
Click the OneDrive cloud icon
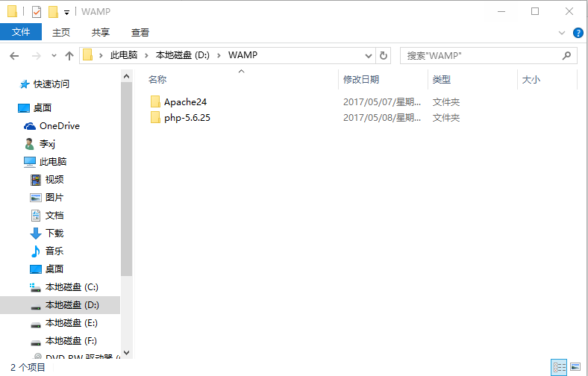(x=30, y=126)
